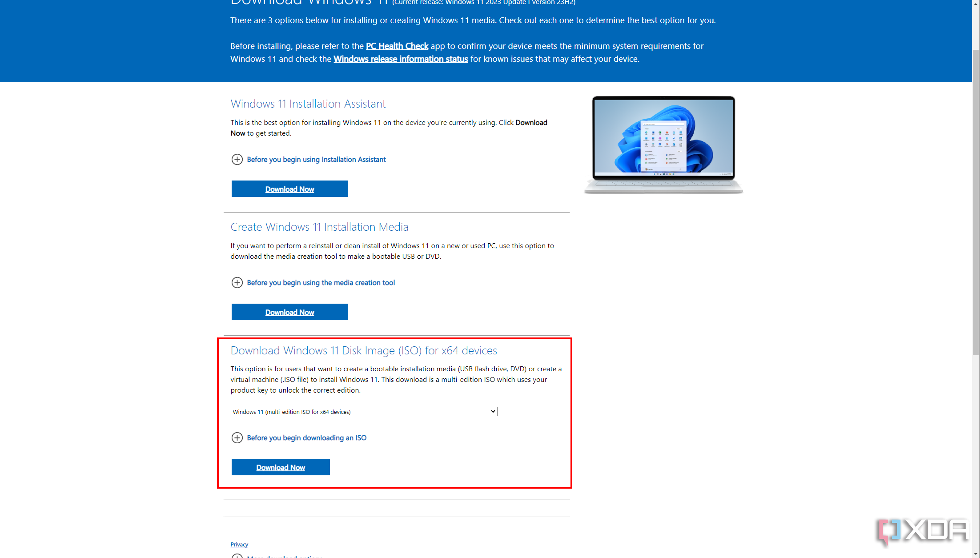Image resolution: width=980 pixels, height=558 pixels.
Task: Click the Create Windows 11 Installation Media Download Now button
Action: tap(289, 312)
